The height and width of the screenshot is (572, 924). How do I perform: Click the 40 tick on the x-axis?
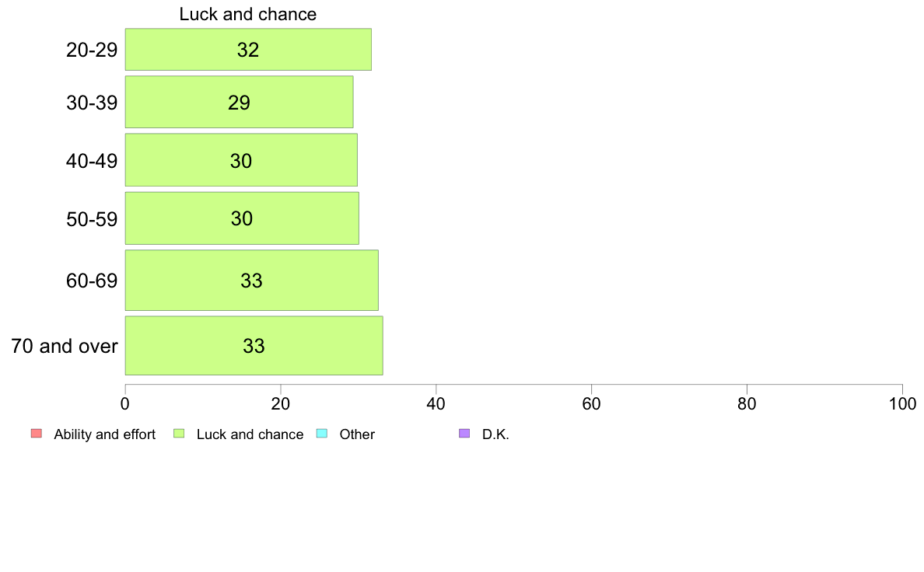tap(436, 403)
